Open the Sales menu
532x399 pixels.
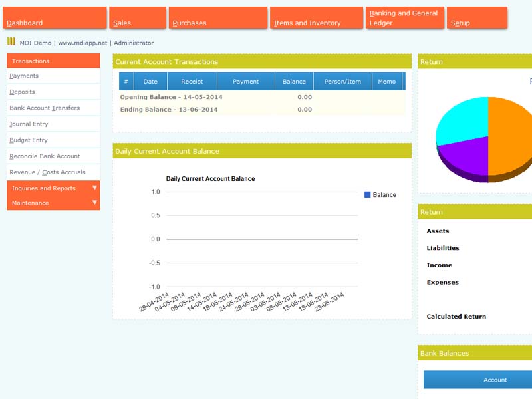click(136, 19)
